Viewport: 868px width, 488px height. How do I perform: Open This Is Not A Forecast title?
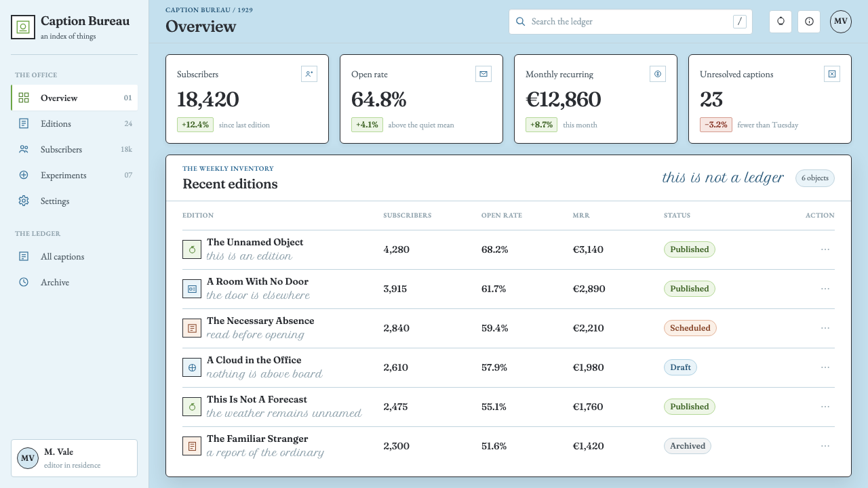[x=257, y=400]
